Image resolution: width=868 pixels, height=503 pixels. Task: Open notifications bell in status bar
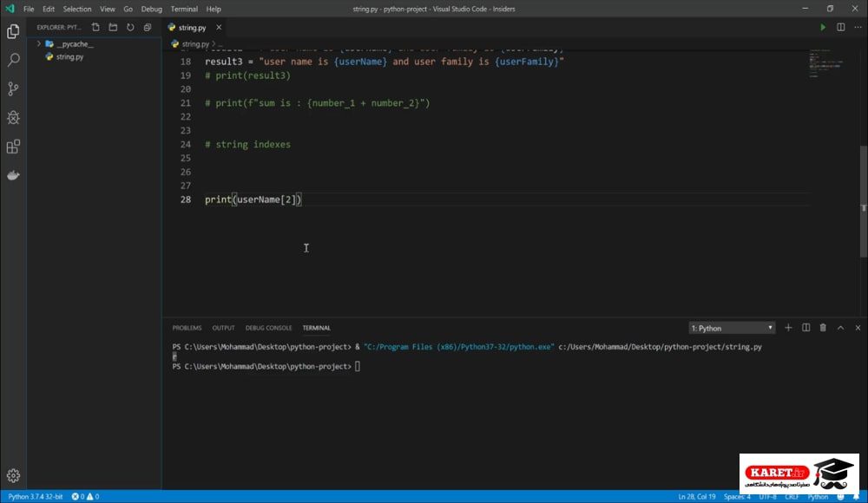857,496
